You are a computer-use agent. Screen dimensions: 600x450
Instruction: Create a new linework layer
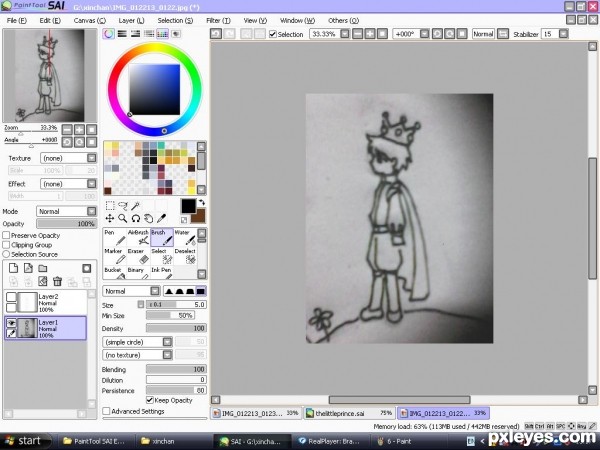point(28,268)
